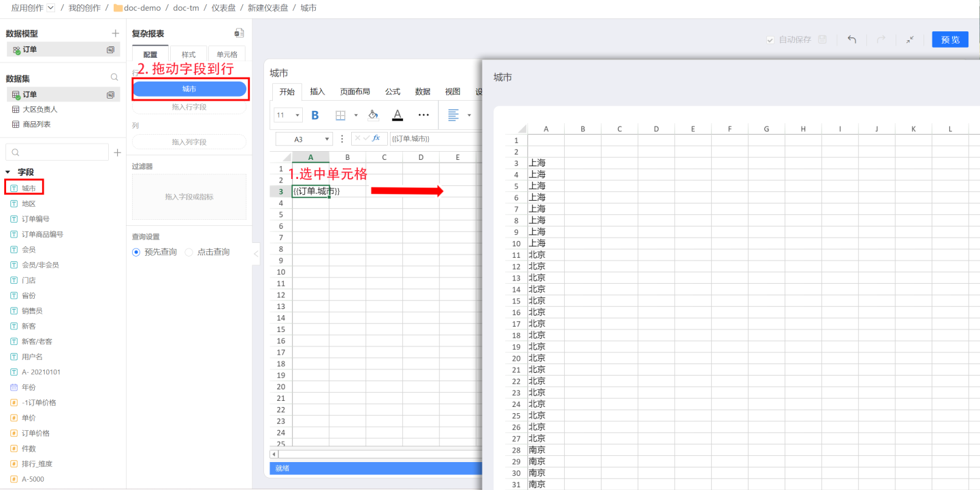
Task: Go to doc-tm in the breadcrumb
Action: click(x=186, y=7)
